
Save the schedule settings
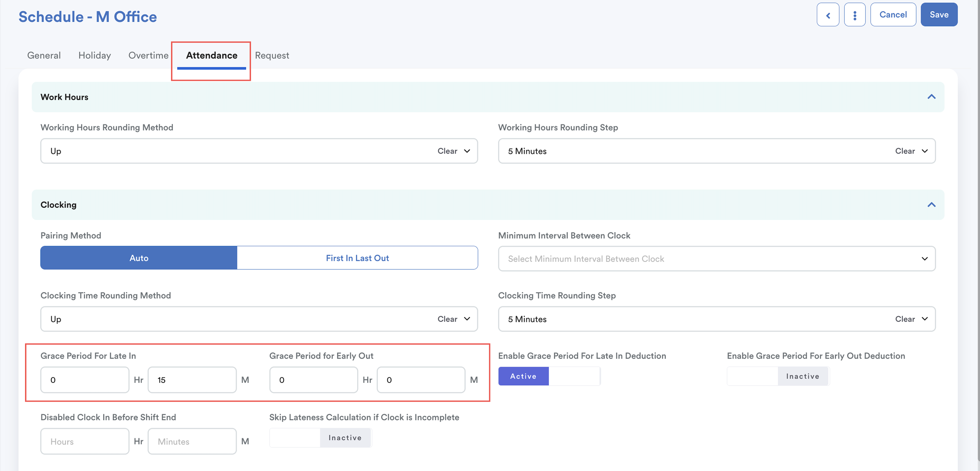[938, 15]
